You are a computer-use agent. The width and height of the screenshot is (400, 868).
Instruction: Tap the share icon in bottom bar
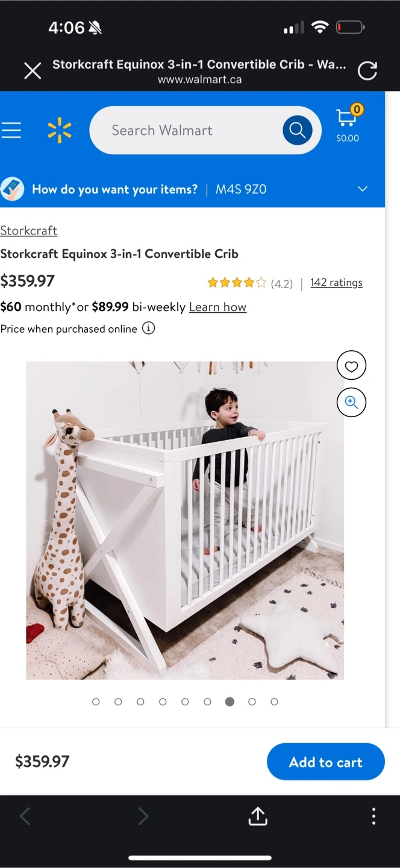[x=258, y=816]
